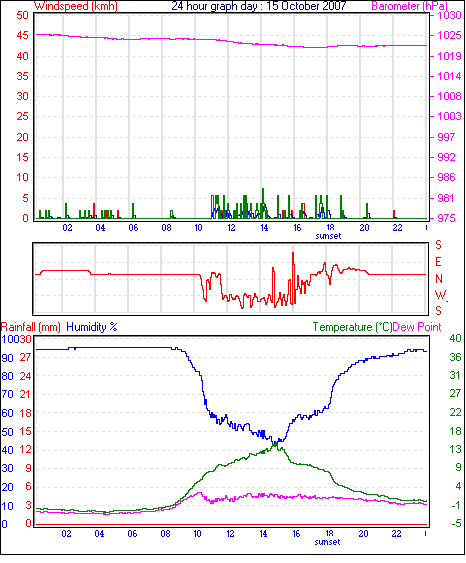
Task: Click the sunset marker under the bottom graph
Action: pos(327,542)
